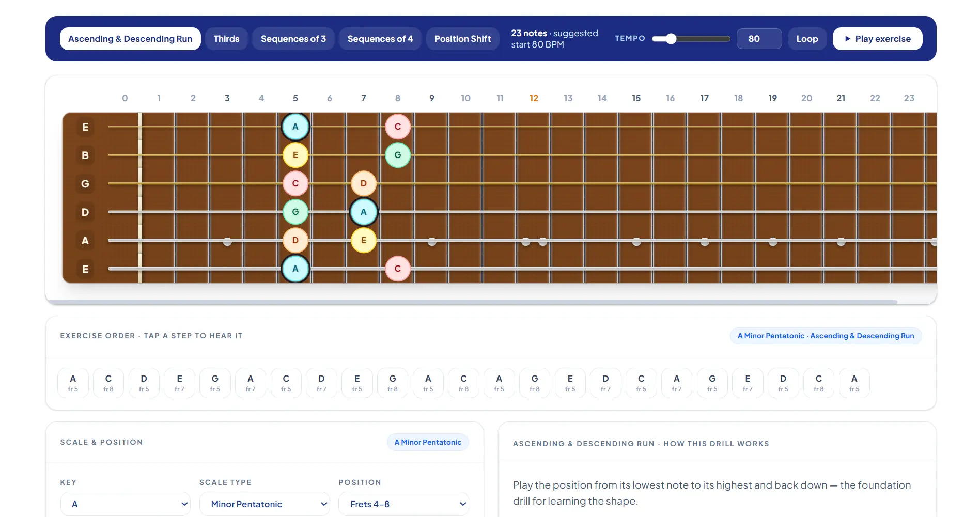The height and width of the screenshot is (517, 980).
Task: Click E note on B string fret 5
Action: [295, 155]
